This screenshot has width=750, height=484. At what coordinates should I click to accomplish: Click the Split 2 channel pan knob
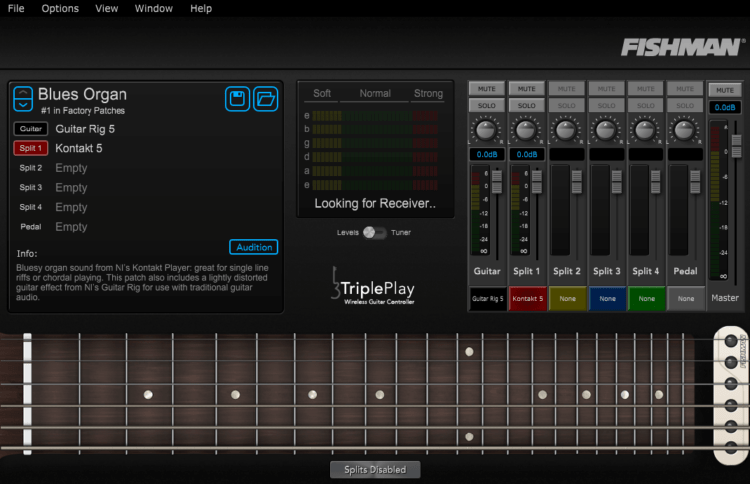click(x=566, y=130)
